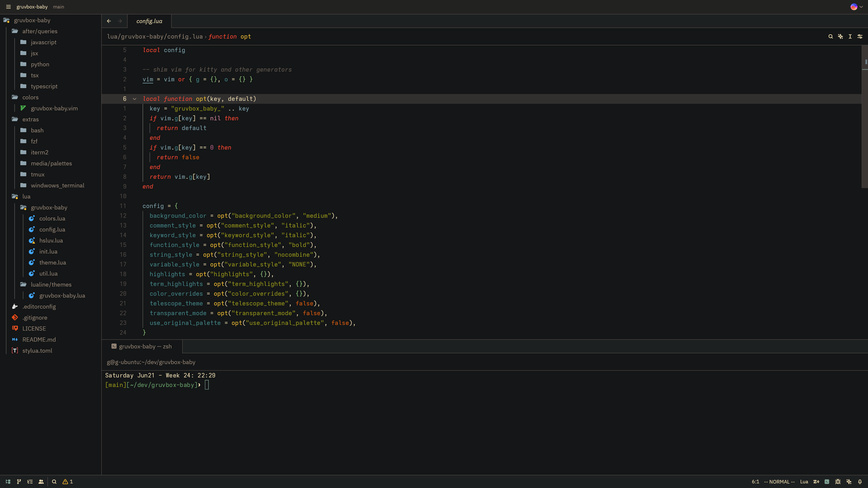Viewport: 868px width, 488px height.
Task: Toggle the terminal panel in status bar
Action: click(x=827, y=482)
